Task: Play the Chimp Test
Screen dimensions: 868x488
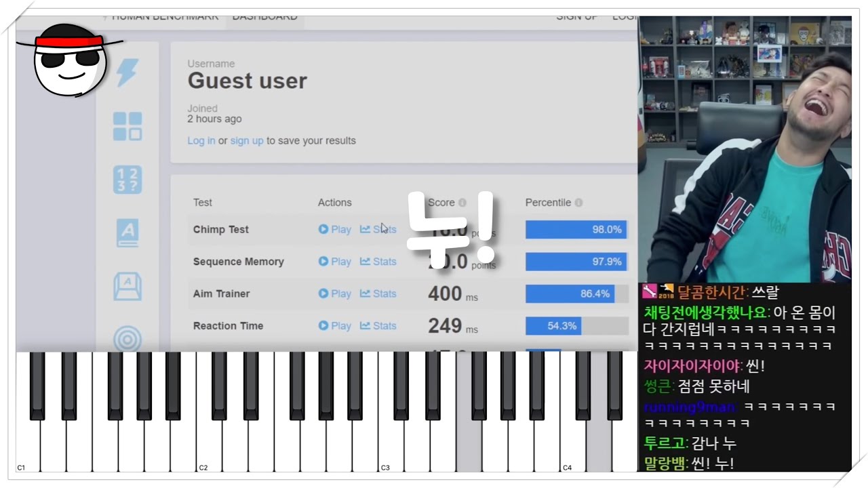Action: 335,230
